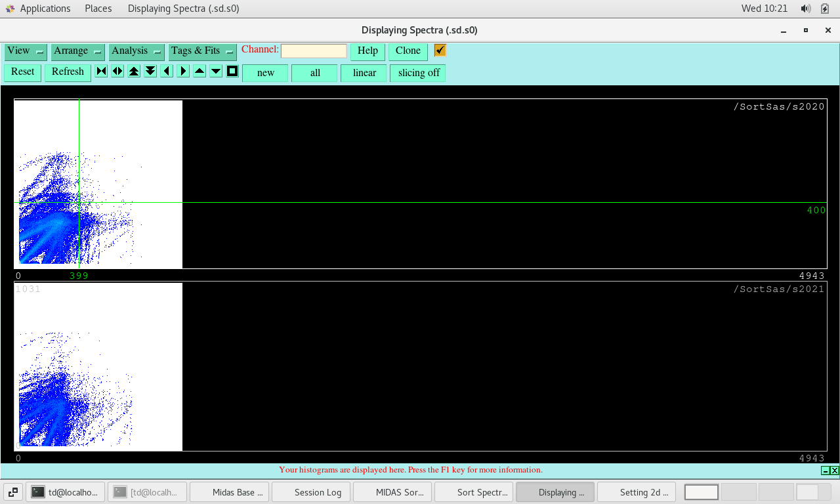
Task: Switch to Session Log taskbar window
Action: point(311,492)
